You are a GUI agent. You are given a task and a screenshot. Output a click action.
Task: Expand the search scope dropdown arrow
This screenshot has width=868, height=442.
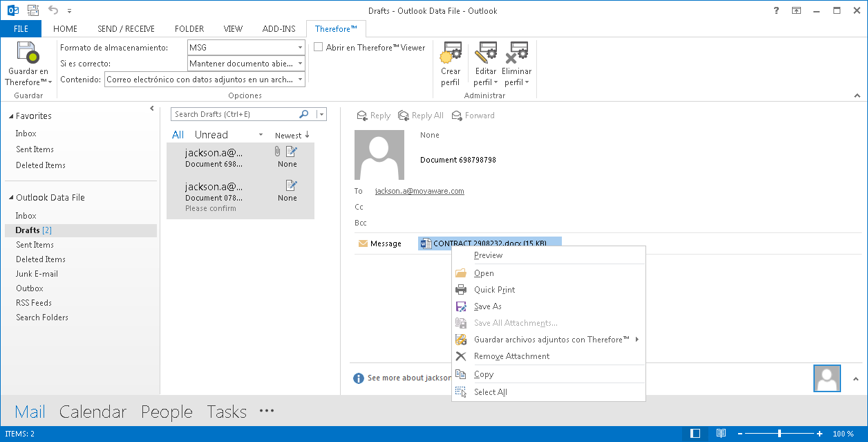[x=321, y=114]
